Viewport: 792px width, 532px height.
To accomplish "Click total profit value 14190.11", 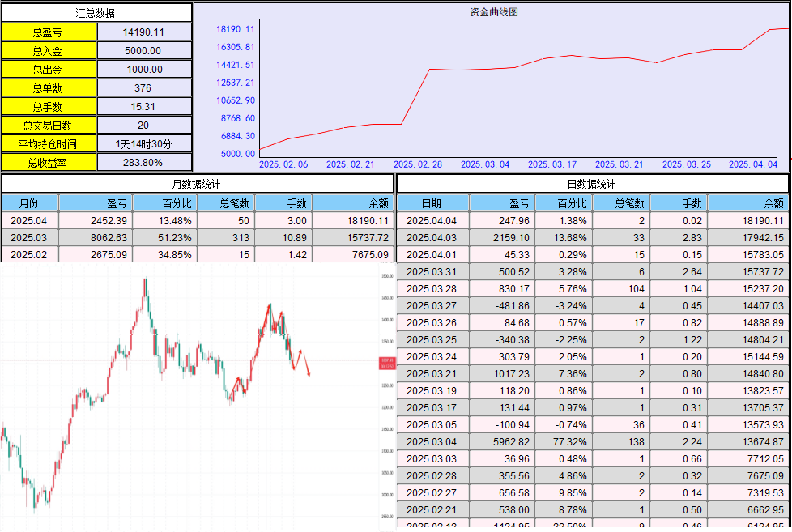I will (x=144, y=32).
